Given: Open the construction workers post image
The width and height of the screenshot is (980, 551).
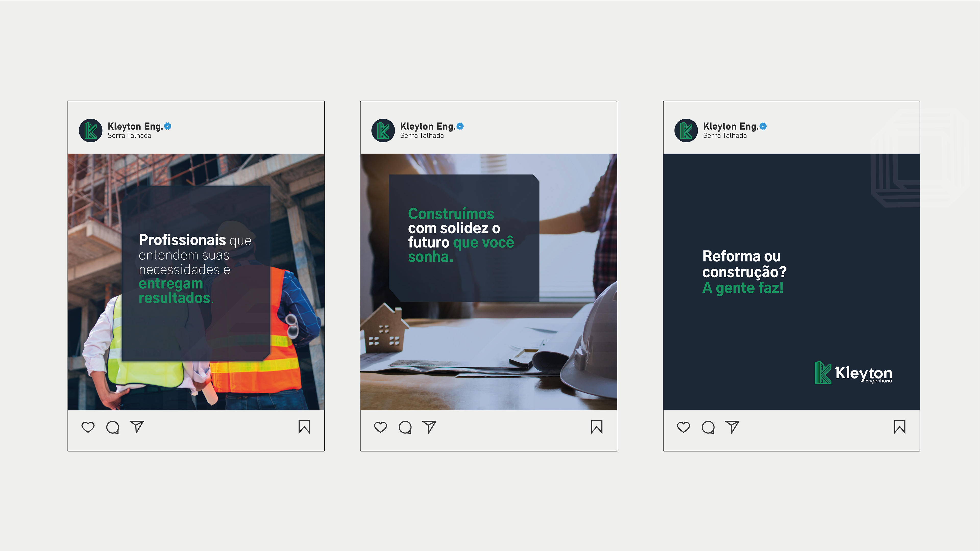Looking at the screenshot, I should pos(196,282).
